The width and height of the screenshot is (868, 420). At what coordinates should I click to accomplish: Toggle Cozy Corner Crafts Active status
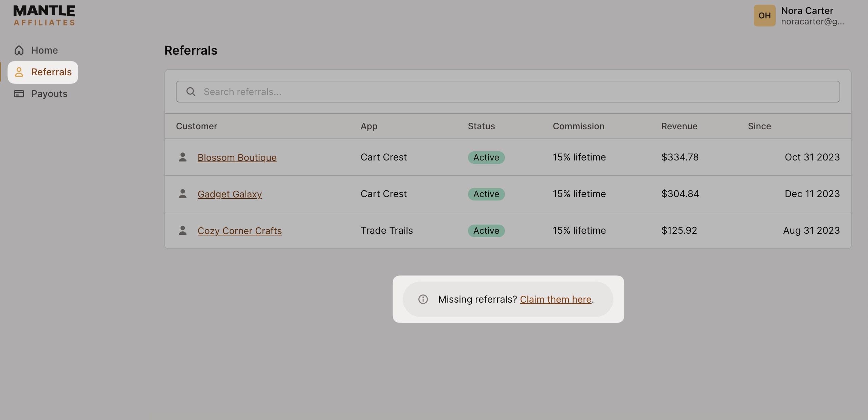(x=486, y=230)
